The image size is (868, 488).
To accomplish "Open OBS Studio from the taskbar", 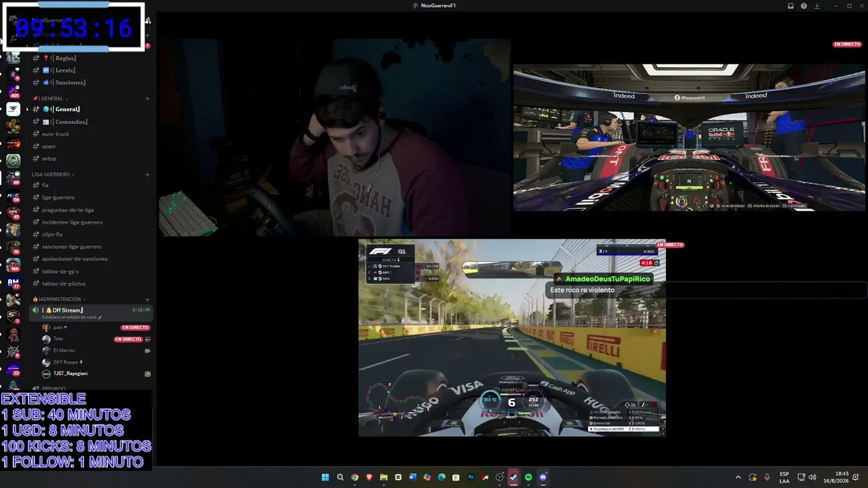I will [x=500, y=477].
